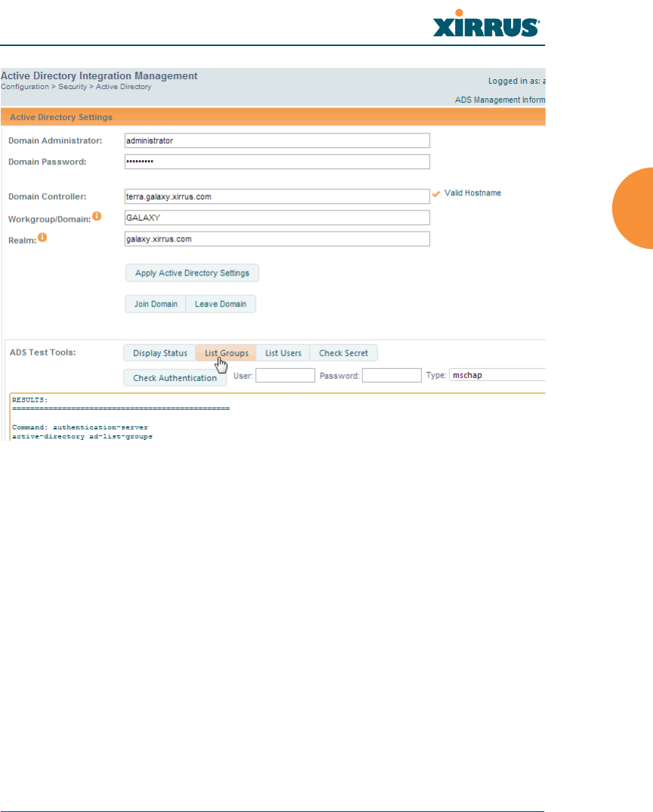The width and height of the screenshot is (653, 812).
Task: Click the User input field
Action: (x=285, y=376)
